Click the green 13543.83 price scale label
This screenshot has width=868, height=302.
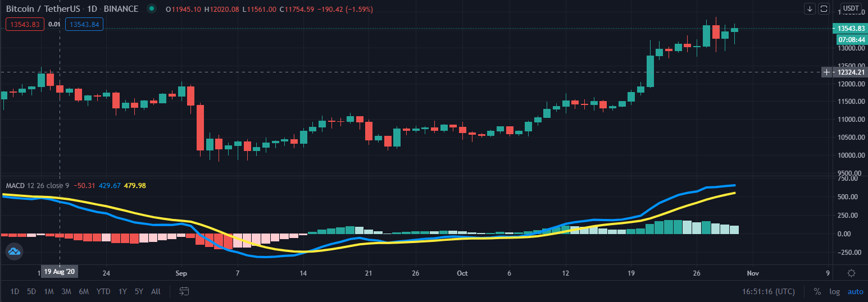coord(849,28)
